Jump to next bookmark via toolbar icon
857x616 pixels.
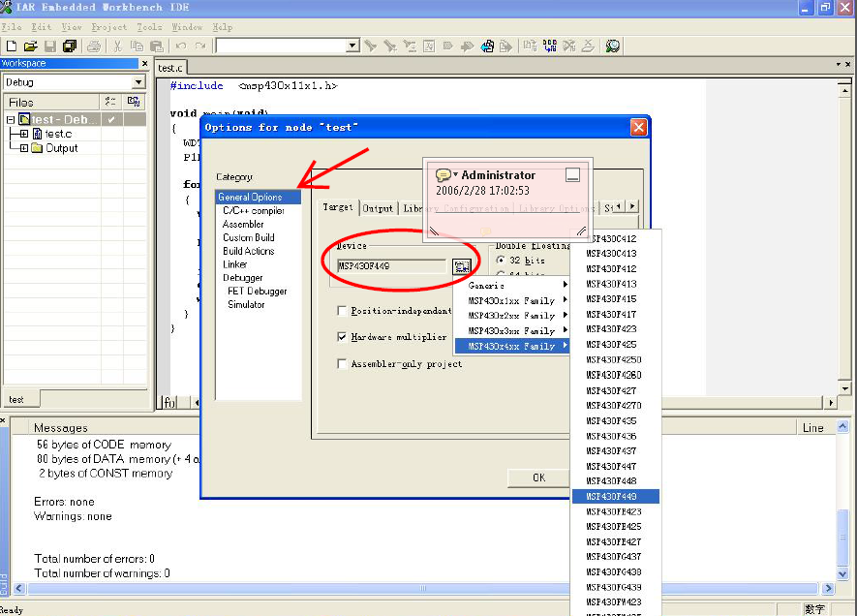click(x=468, y=46)
